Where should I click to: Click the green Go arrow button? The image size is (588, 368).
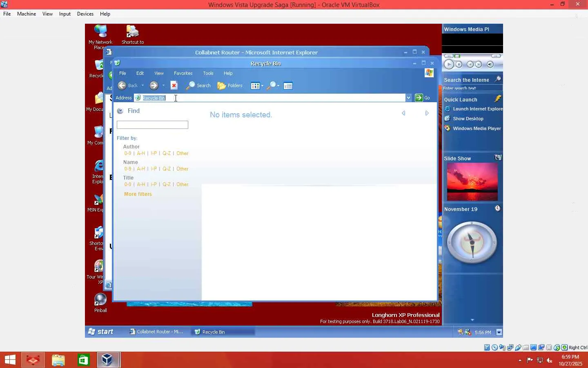419,98
